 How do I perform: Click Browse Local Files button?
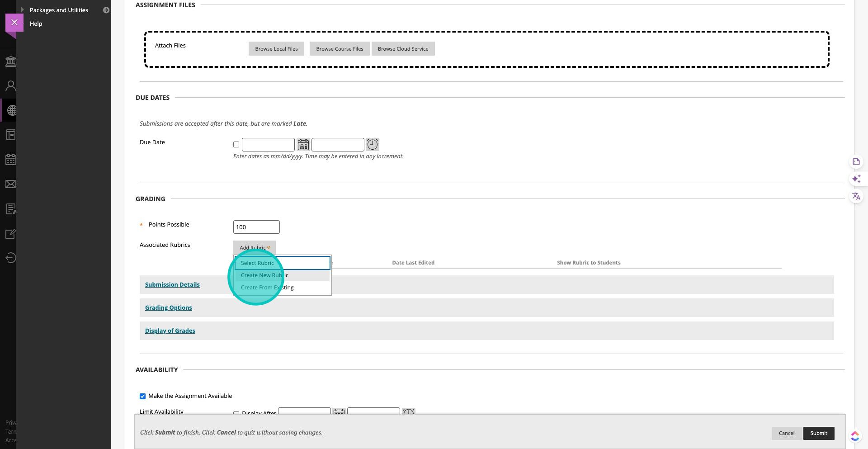pyautogui.click(x=276, y=49)
